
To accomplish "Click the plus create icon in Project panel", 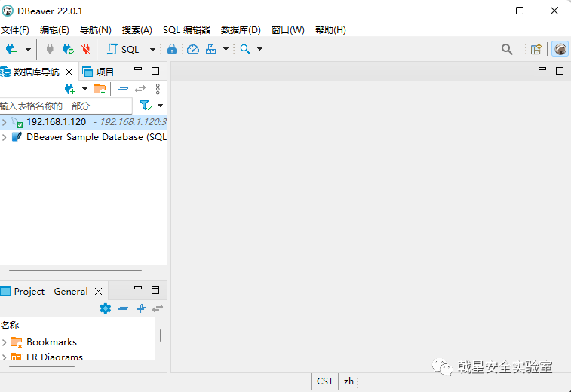I will tap(141, 308).
